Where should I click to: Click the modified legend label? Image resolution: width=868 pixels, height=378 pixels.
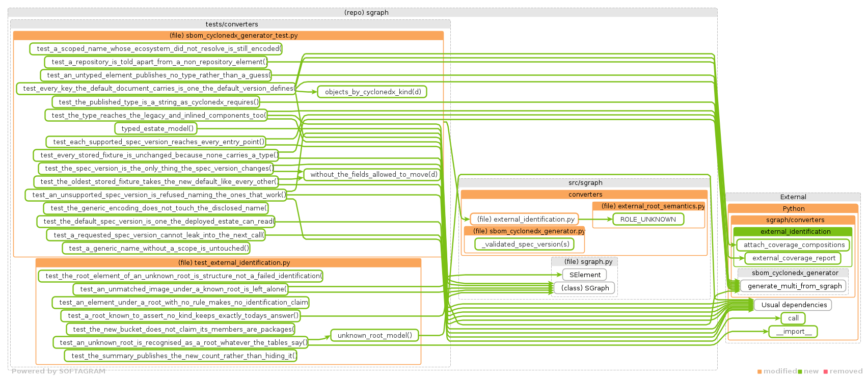(780, 371)
